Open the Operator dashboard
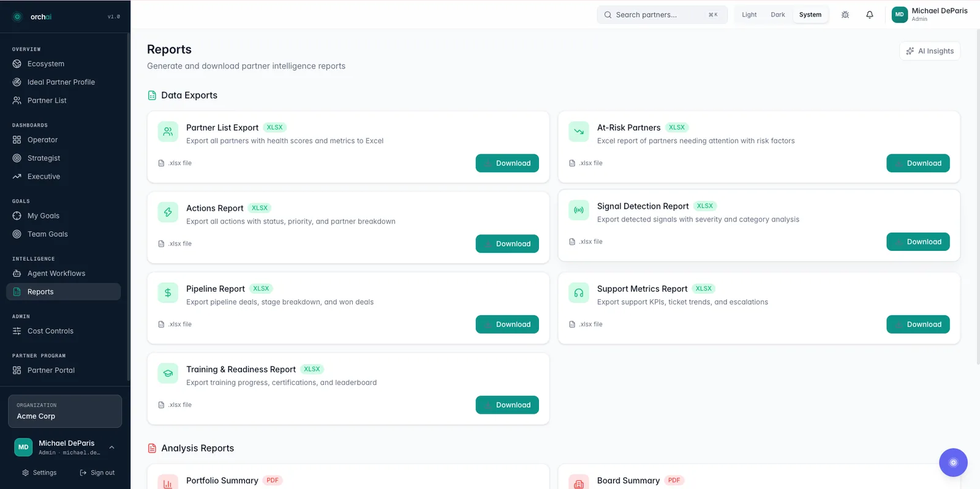This screenshot has height=489, width=980. click(64, 140)
